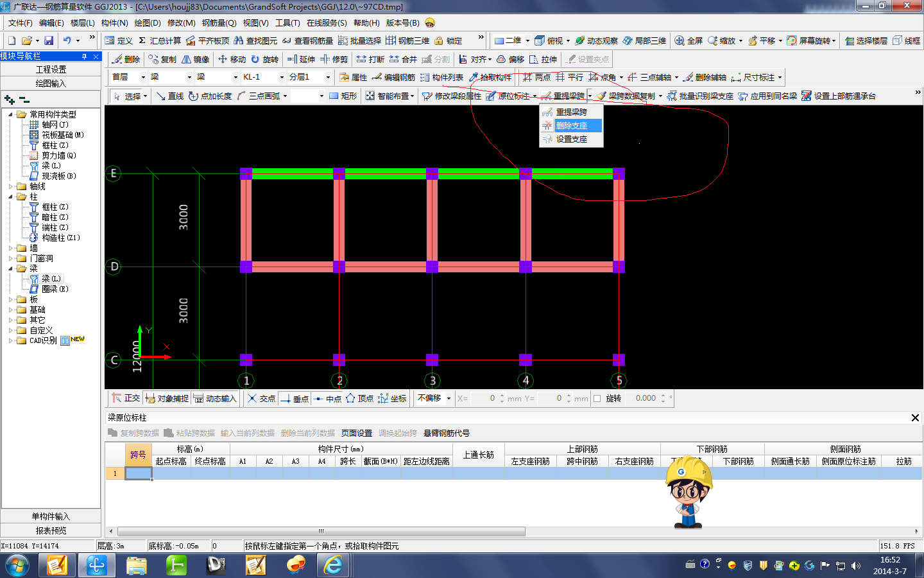Viewport: 924px width, 578px height.
Task: Toggle 动态输入 dynamic input
Action: pyautogui.click(x=215, y=398)
